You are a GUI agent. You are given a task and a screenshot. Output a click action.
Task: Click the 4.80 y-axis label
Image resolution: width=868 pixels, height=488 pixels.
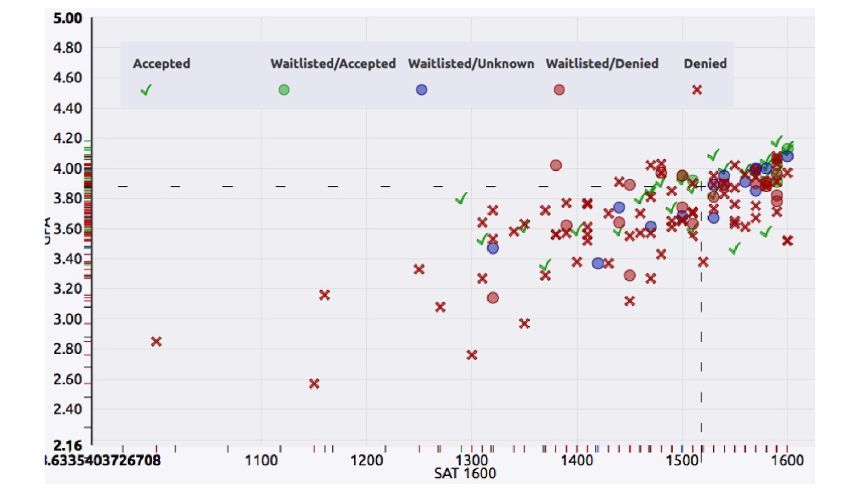point(68,47)
